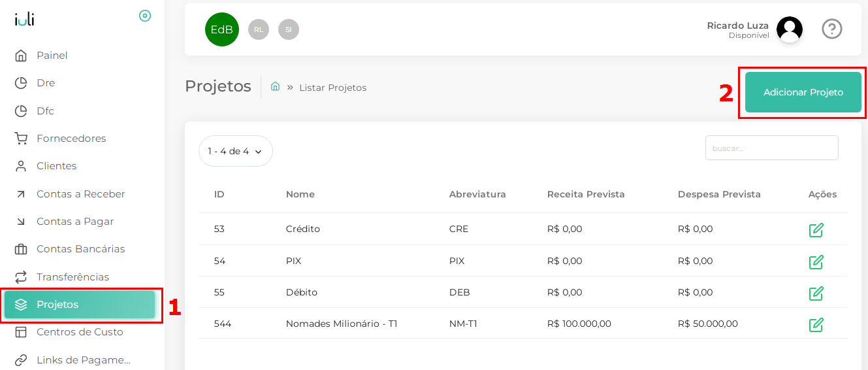Open Ricardo Luza profile avatar
This screenshot has width=868, height=370.
click(x=789, y=29)
